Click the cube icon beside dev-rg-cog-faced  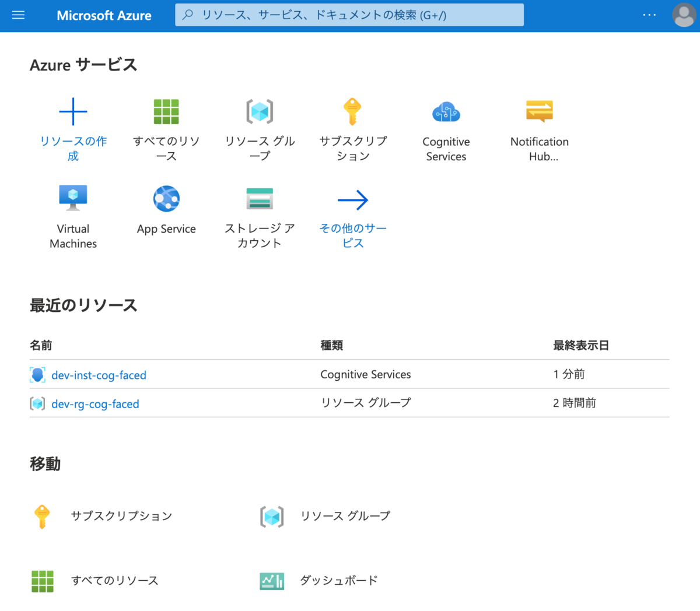37,403
